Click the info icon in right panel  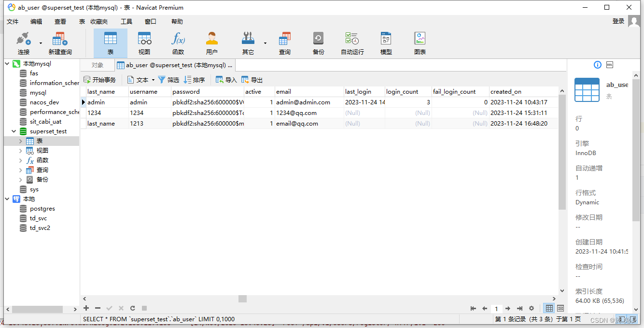point(598,65)
